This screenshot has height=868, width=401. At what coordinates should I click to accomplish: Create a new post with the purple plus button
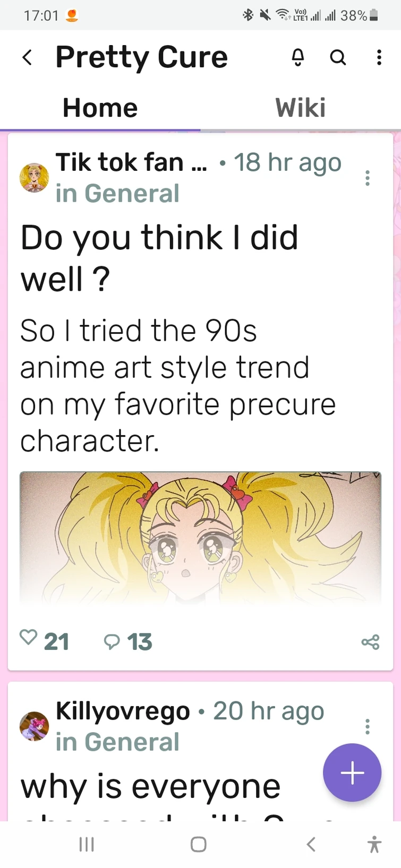pos(352,772)
